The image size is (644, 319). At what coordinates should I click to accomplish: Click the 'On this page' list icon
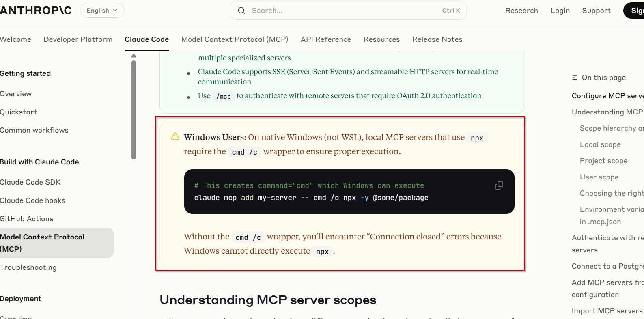pos(575,78)
